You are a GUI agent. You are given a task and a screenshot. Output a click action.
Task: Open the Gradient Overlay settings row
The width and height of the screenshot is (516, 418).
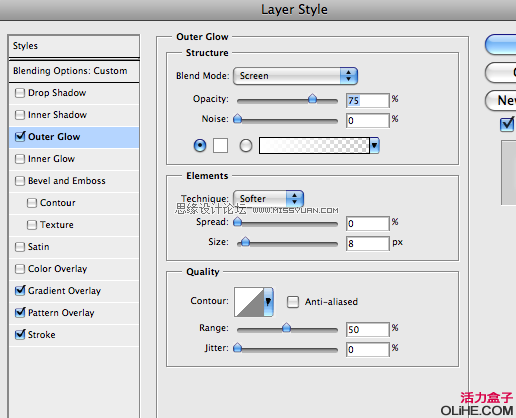pyautogui.click(x=74, y=291)
